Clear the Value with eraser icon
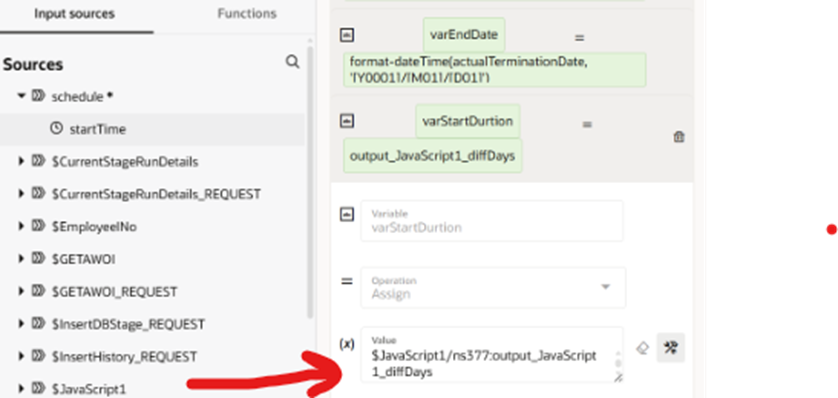The image size is (838, 398). pyautogui.click(x=642, y=348)
